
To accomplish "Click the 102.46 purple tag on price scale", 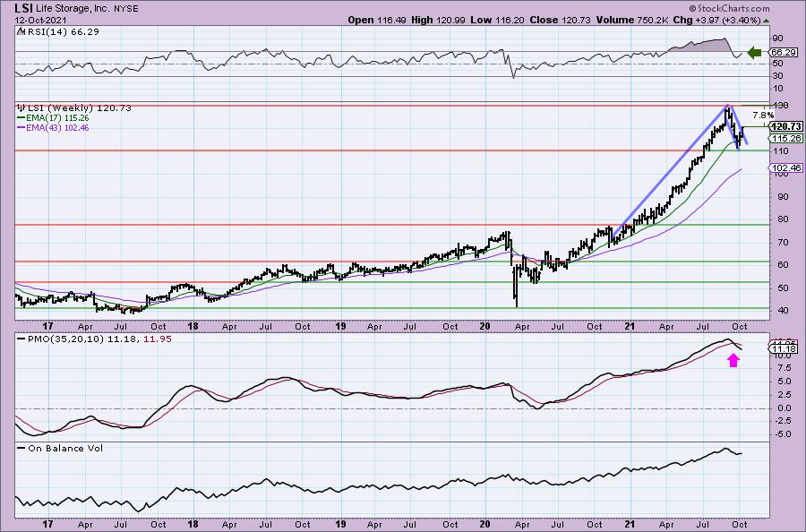I will click(x=786, y=168).
